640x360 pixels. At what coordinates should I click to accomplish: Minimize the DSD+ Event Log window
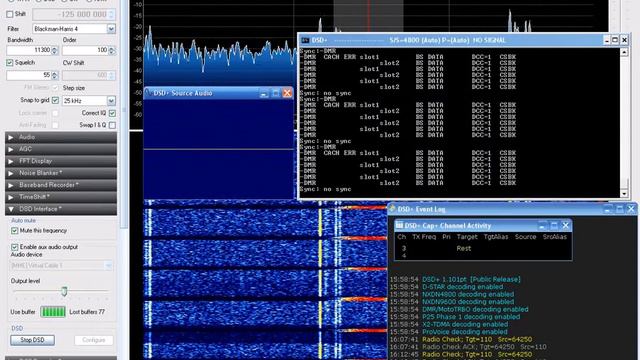608,209
